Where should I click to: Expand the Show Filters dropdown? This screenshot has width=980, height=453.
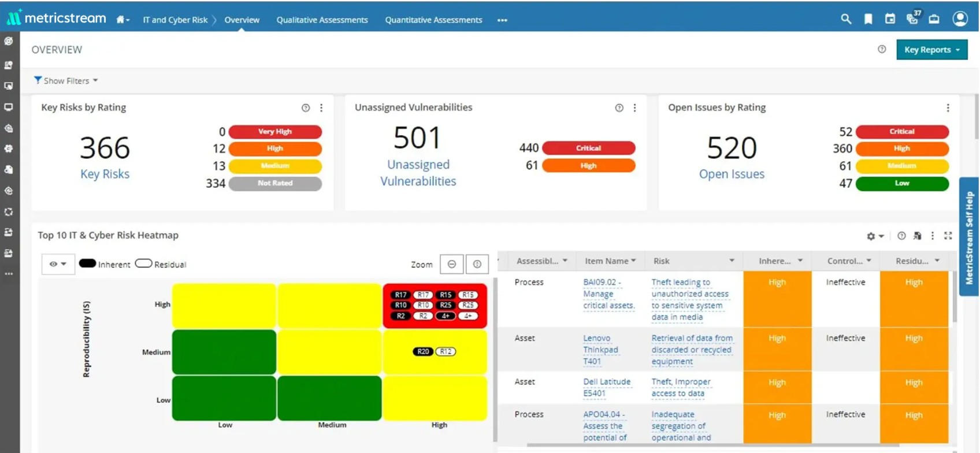66,81
